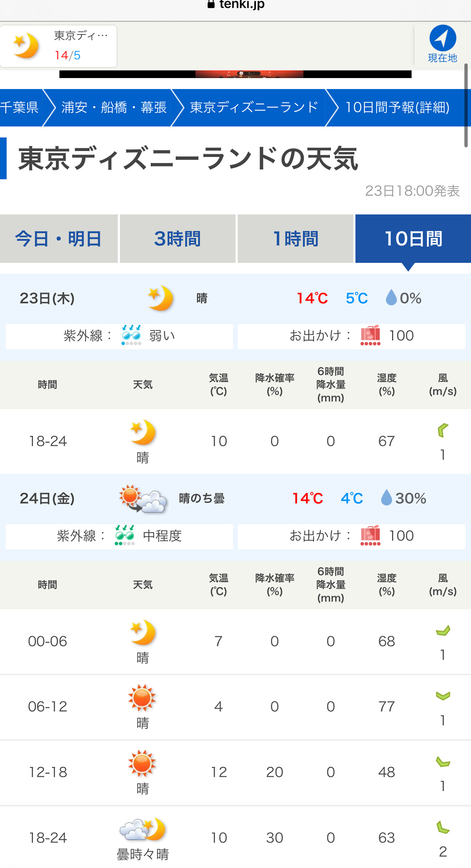471x868 pixels.
Task: Open the Tokyo Disney weather card with moon icon
Action: point(58,46)
